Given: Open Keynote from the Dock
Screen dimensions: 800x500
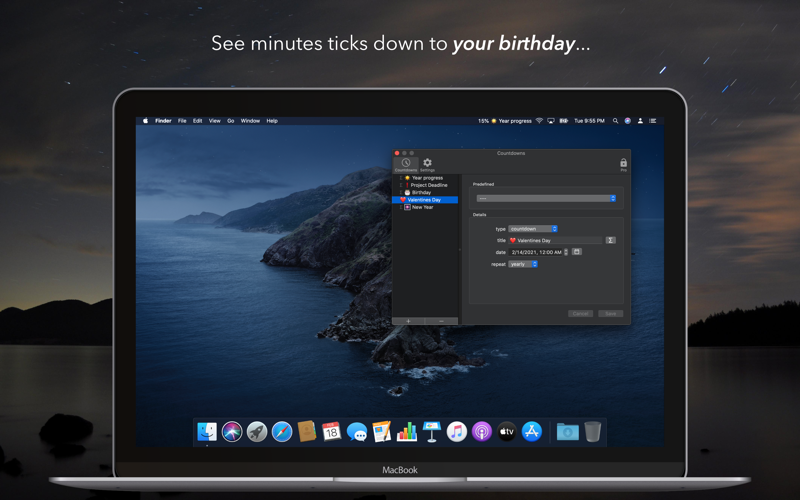Looking at the screenshot, I should click(x=432, y=432).
